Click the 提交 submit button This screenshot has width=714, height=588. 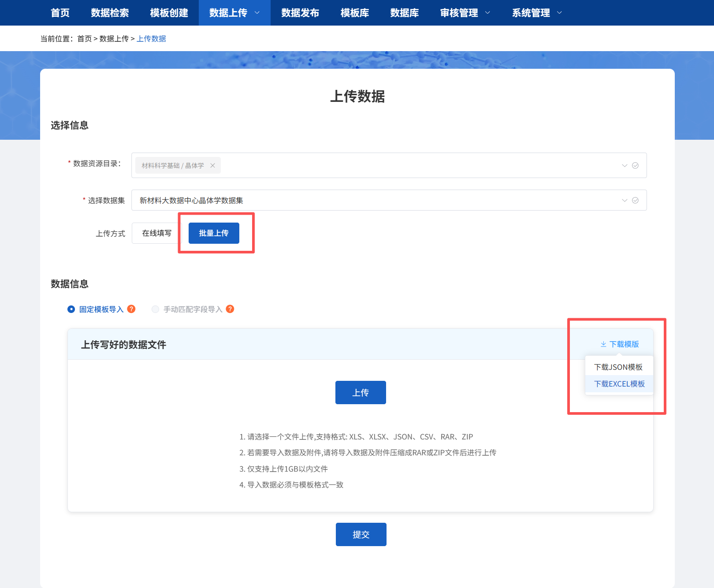[361, 534]
